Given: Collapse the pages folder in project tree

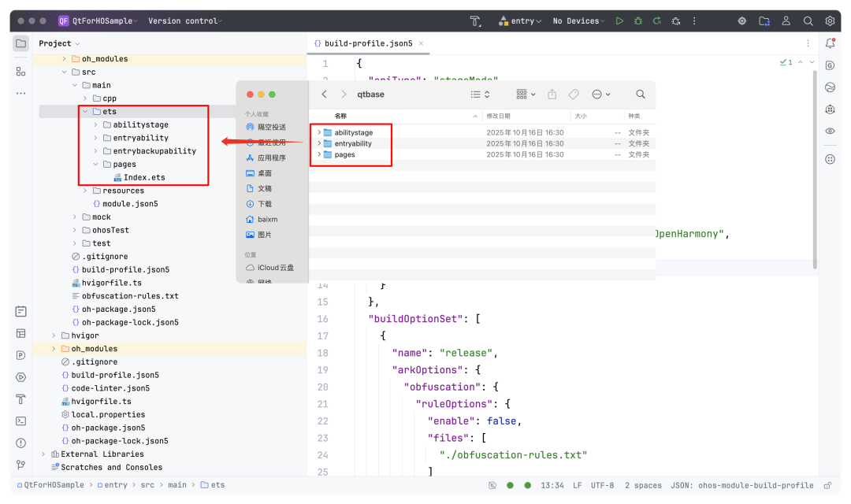Looking at the screenshot, I should pyautogui.click(x=95, y=165).
